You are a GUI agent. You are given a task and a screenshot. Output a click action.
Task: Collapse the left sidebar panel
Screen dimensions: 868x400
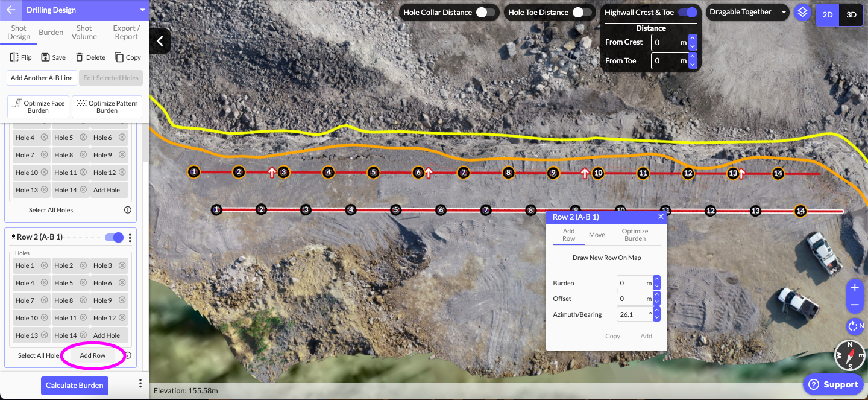[x=160, y=41]
